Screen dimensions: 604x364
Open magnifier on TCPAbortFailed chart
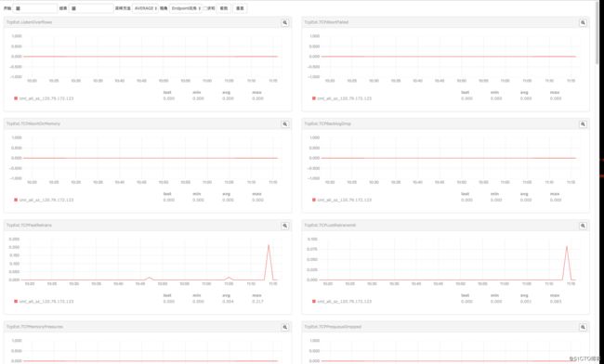coord(583,22)
